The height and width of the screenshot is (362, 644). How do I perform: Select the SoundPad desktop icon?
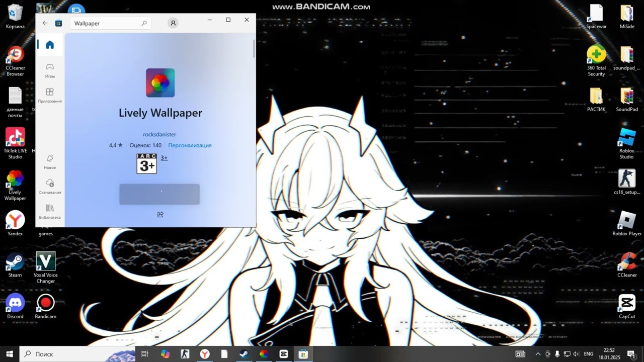click(627, 100)
